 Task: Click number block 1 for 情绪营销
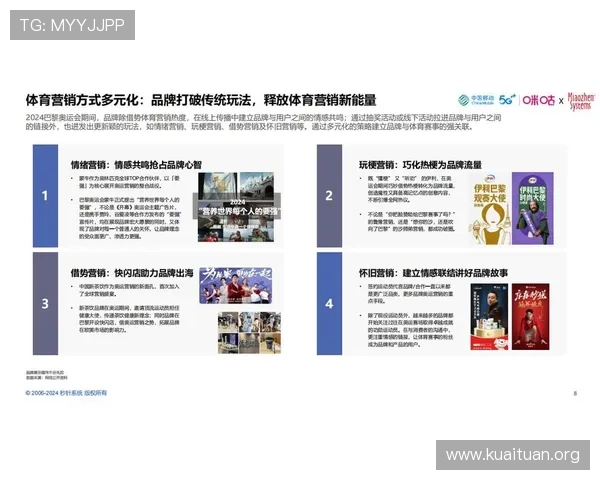point(45,196)
